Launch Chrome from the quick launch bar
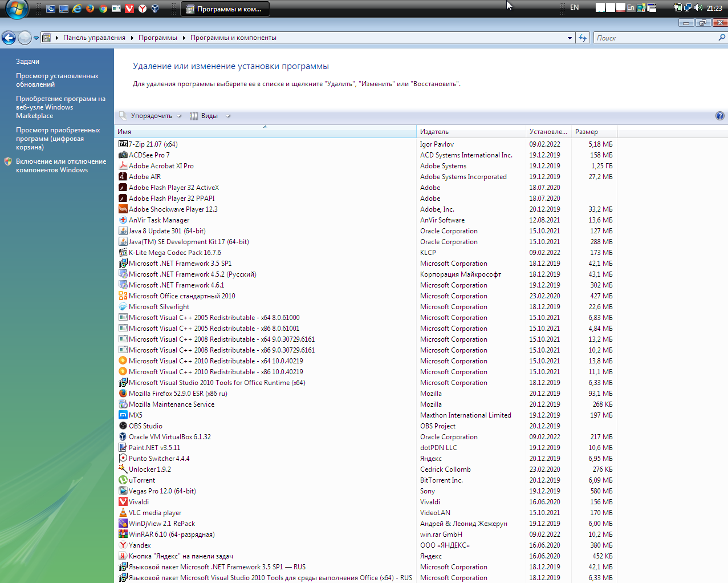728x583 pixels. click(103, 9)
